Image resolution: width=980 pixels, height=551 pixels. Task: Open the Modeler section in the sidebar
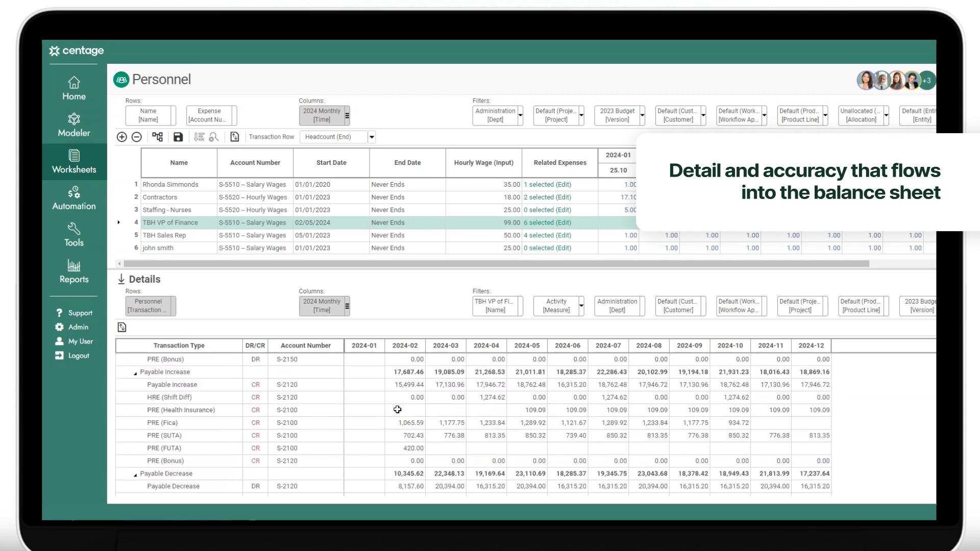tap(74, 125)
